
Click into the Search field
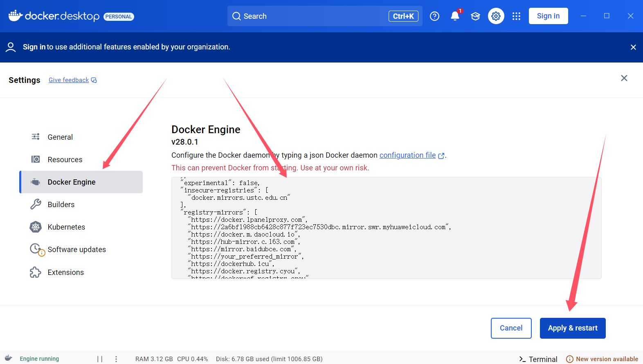coord(325,16)
